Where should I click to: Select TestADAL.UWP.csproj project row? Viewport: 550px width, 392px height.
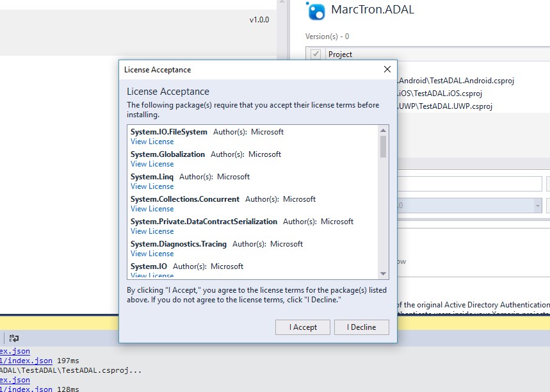[445, 106]
